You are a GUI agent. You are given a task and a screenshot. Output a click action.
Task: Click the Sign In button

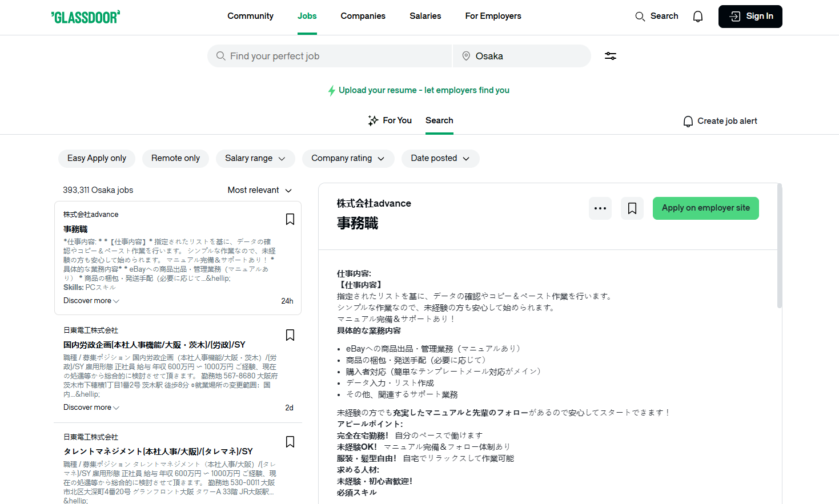click(x=750, y=17)
